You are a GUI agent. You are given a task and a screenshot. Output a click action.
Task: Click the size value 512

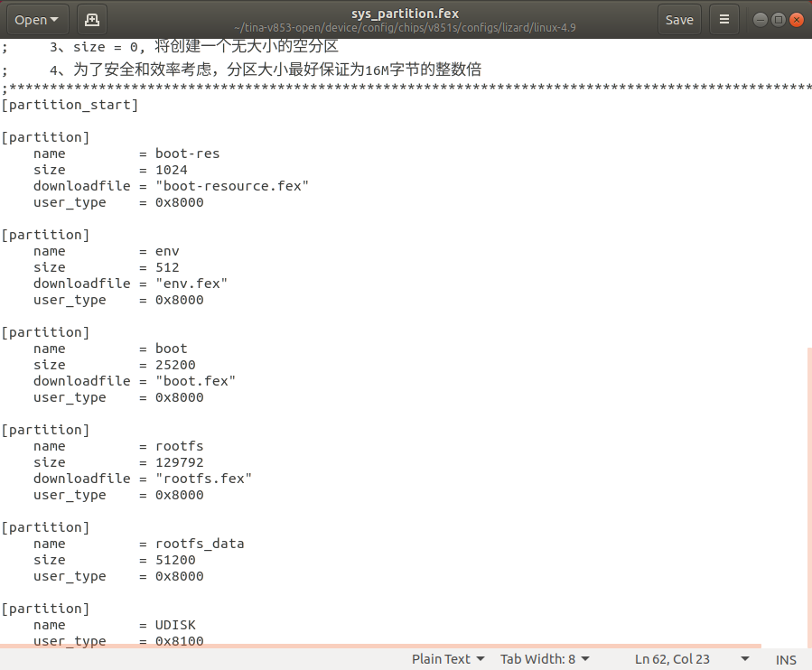click(167, 267)
